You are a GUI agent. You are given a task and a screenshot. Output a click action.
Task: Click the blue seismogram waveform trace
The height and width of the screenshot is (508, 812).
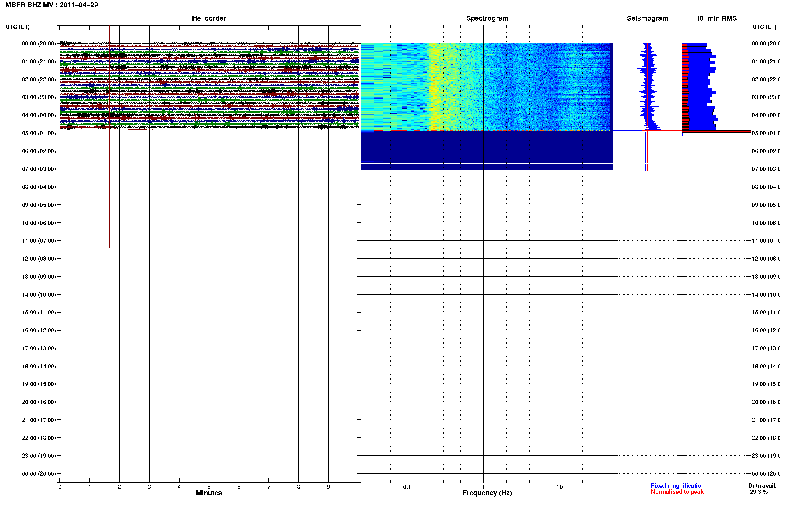point(649,87)
